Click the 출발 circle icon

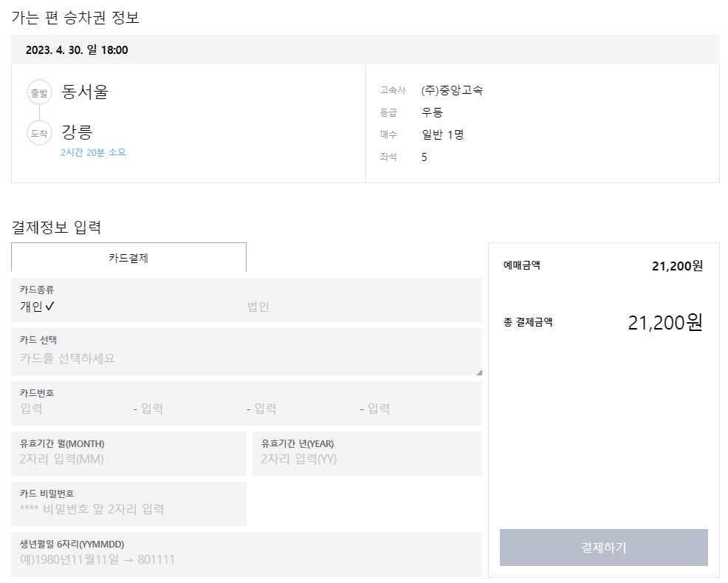pyautogui.click(x=39, y=92)
